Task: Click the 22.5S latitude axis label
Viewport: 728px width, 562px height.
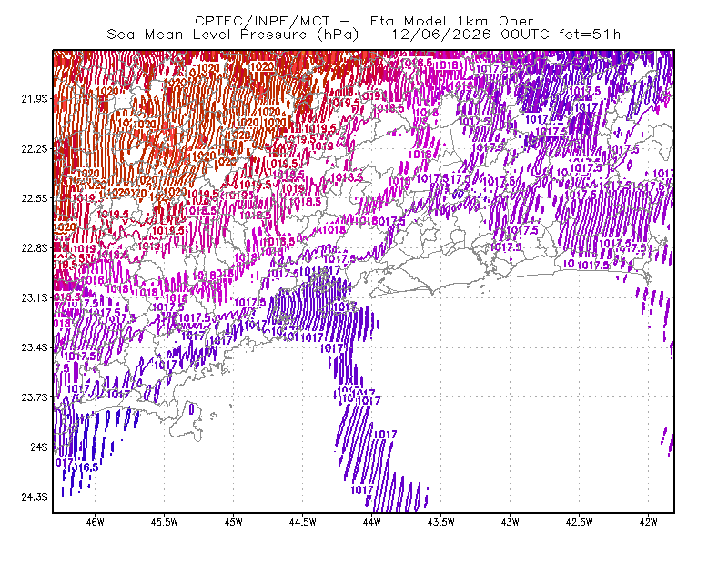Action: coord(35,198)
